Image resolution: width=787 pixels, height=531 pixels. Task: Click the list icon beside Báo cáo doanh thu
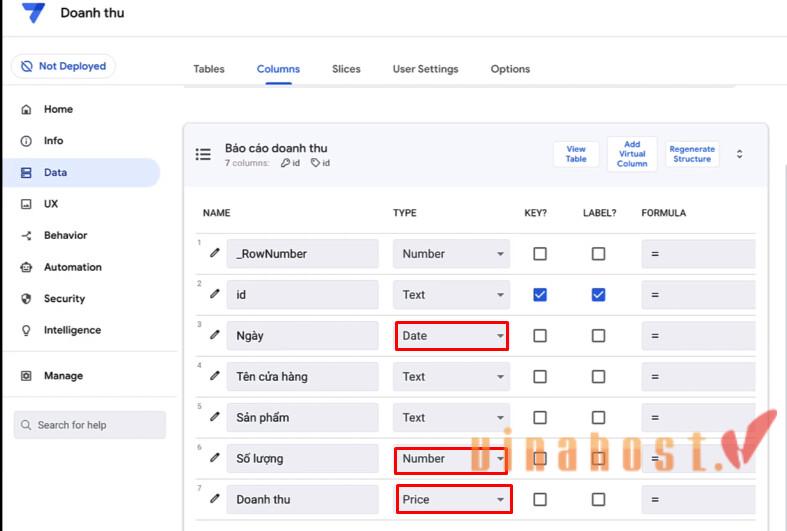203,154
